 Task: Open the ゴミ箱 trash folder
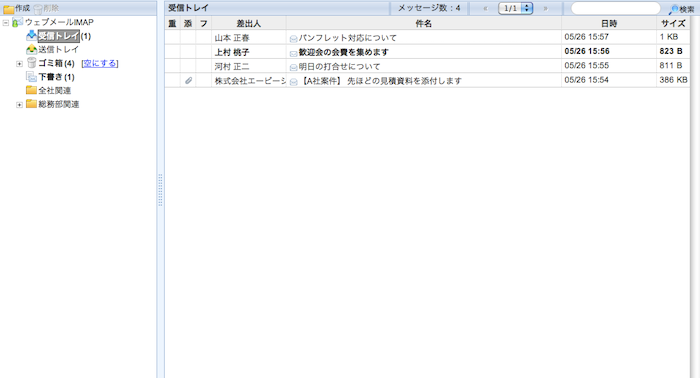56,63
